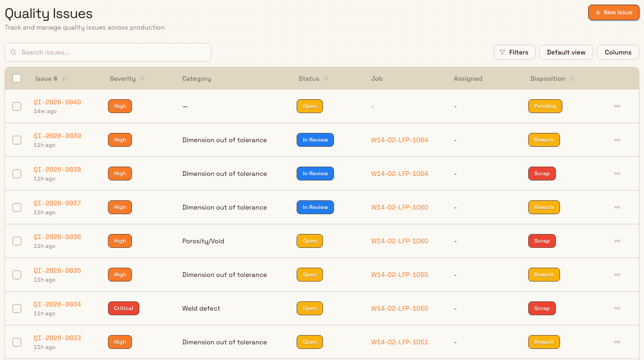Open job W14-02-LFP-1055 in the QI-2026-0035 row
The image size is (644, 360).
pos(400,275)
